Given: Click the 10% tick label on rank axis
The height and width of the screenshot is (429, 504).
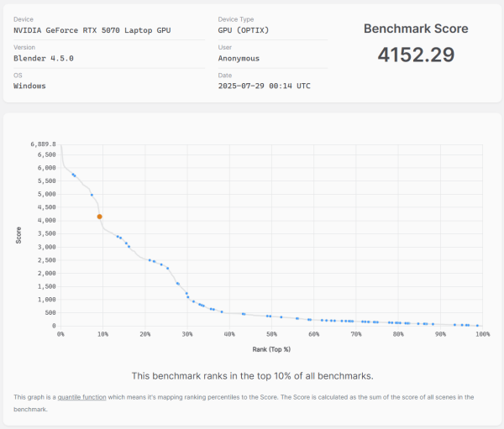Looking at the screenshot, I should coord(102,334).
